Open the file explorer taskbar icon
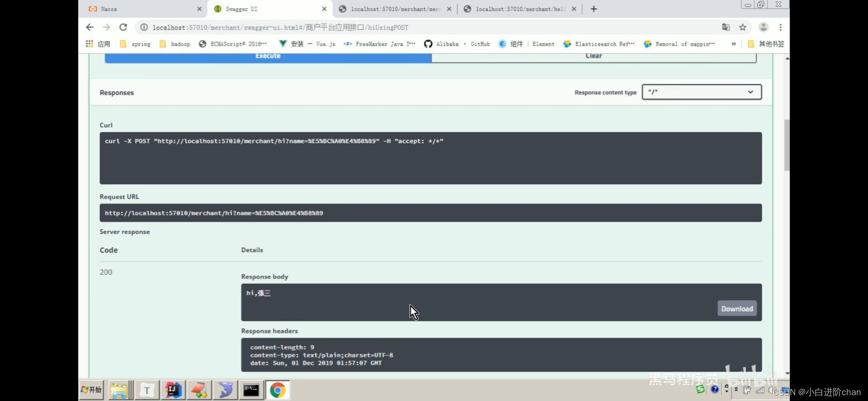The width and height of the screenshot is (868, 401). tap(119, 390)
